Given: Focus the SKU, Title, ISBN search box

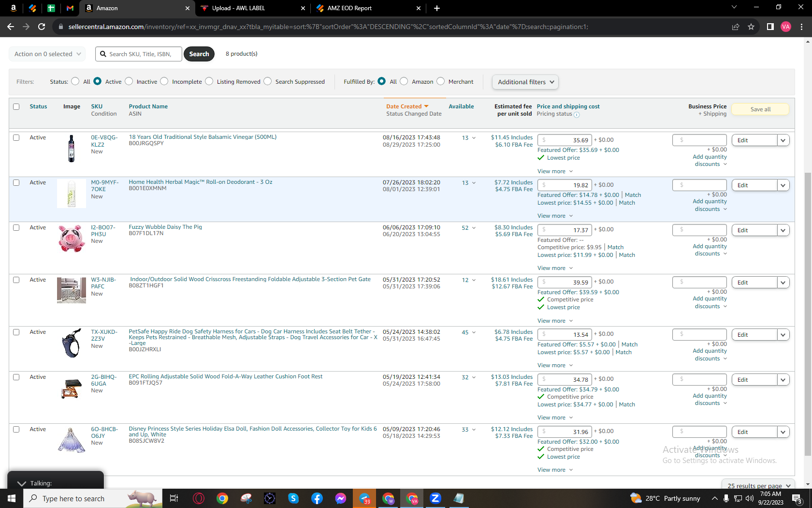Looking at the screenshot, I should pyautogui.click(x=139, y=54).
